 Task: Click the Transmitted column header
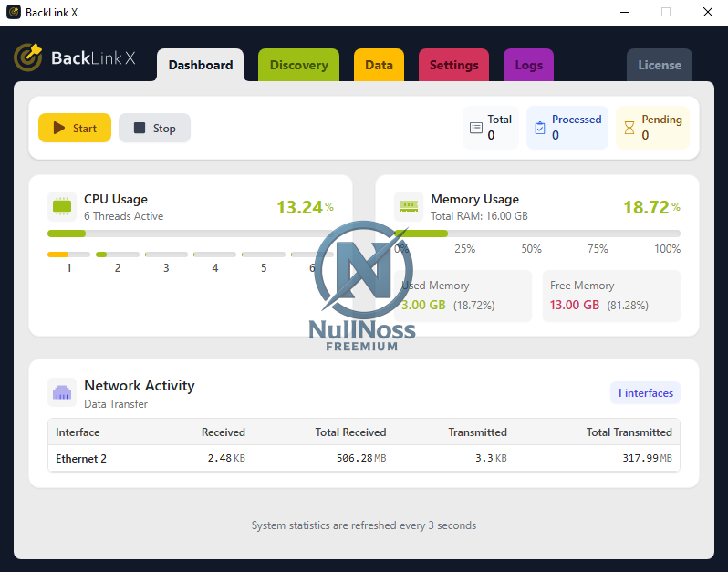pyautogui.click(x=477, y=432)
